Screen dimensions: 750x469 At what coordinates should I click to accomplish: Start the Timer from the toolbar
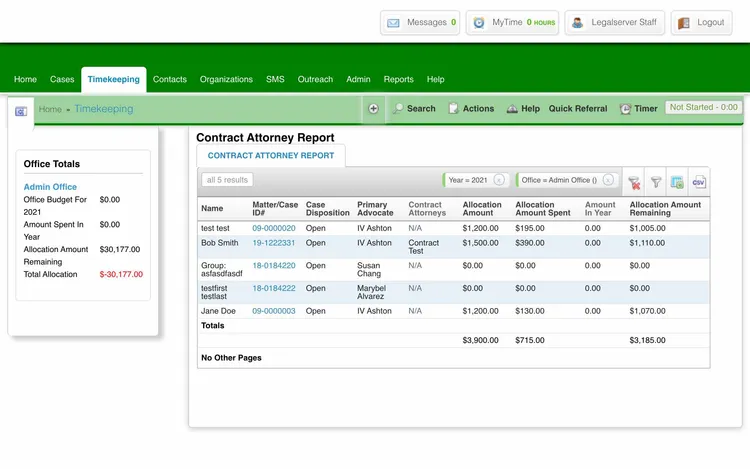click(x=638, y=108)
